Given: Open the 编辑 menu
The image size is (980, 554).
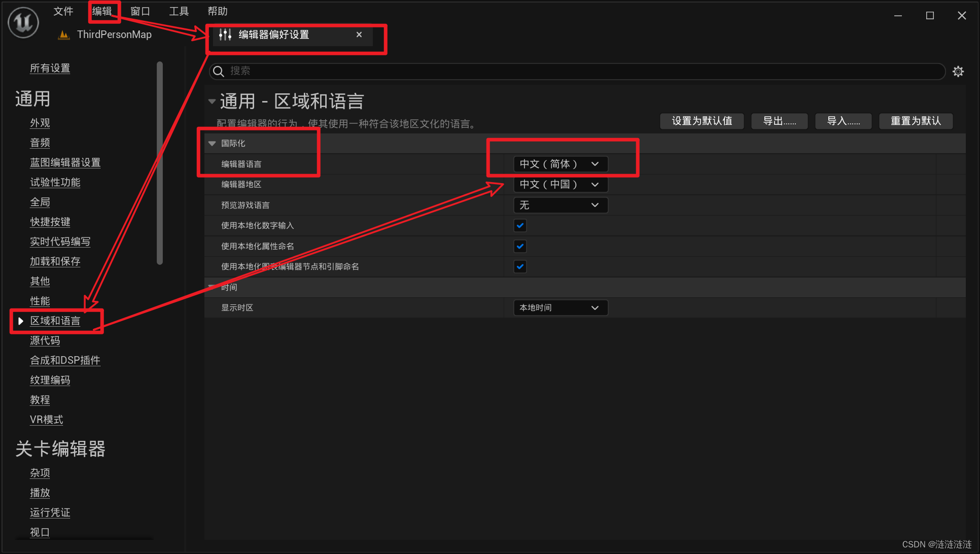Looking at the screenshot, I should pyautogui.click(x=102, y=11).
